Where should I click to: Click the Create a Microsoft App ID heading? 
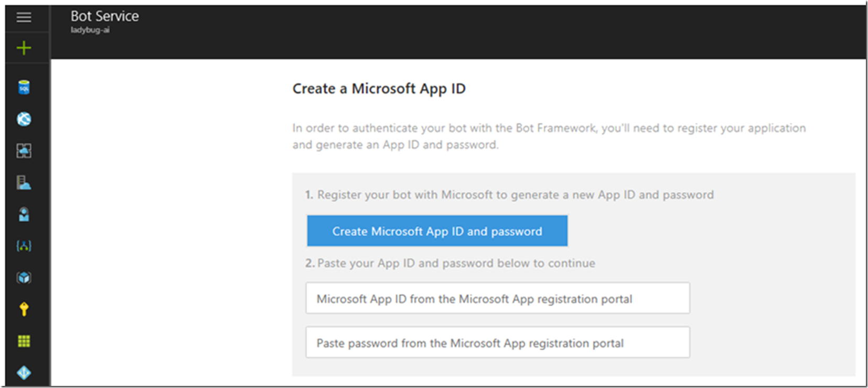pos(379,89)
